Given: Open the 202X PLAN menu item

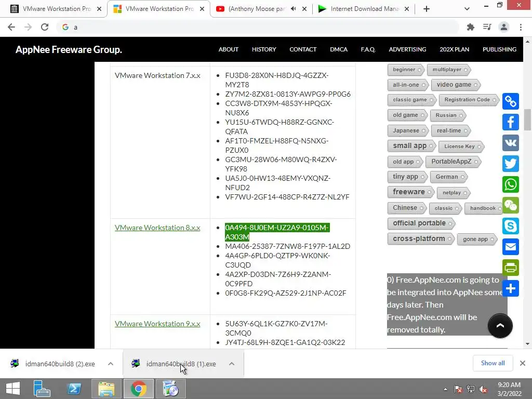Looking at the screenshot, I should 454,49.
